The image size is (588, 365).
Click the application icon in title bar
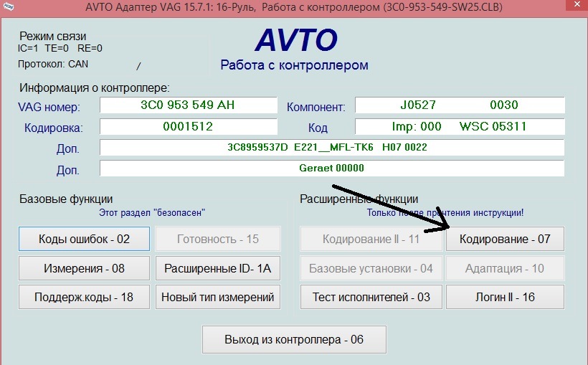tap(9, 6)
